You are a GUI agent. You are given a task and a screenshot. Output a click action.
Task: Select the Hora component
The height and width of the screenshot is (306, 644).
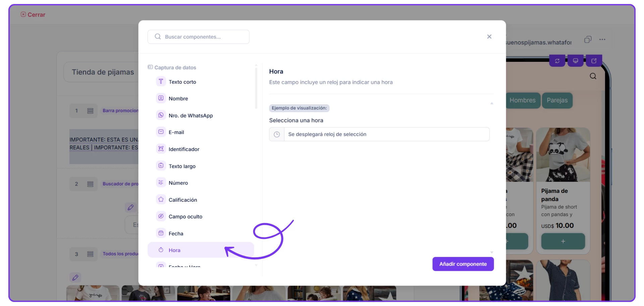(174, 250)
